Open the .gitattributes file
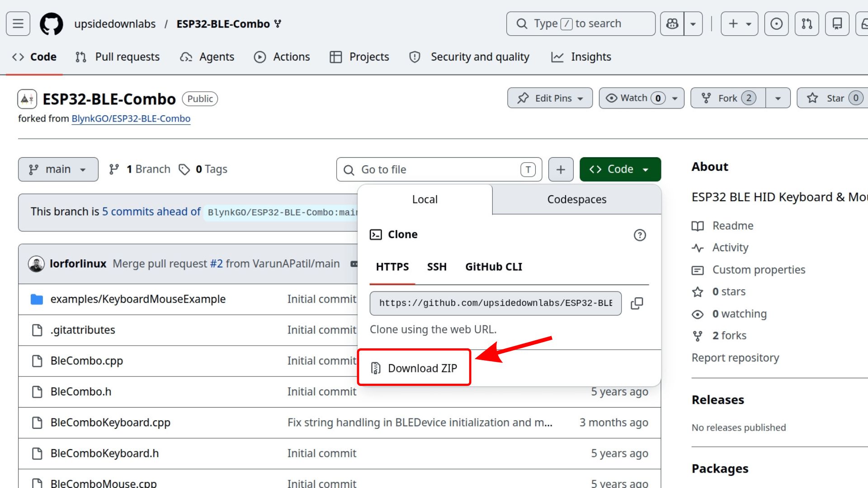The width and height of the screenshot is (868, 488). click(83, 330)
